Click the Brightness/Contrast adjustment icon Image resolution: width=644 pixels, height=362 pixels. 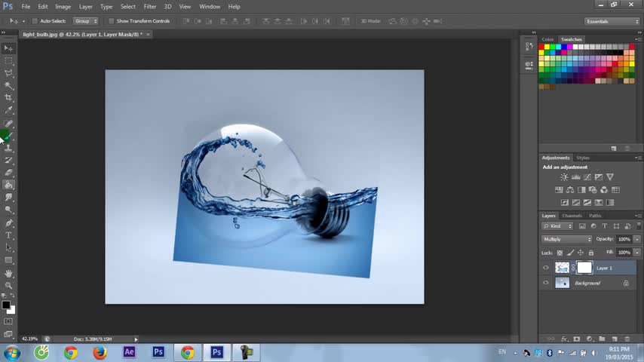tap(564, 177)
